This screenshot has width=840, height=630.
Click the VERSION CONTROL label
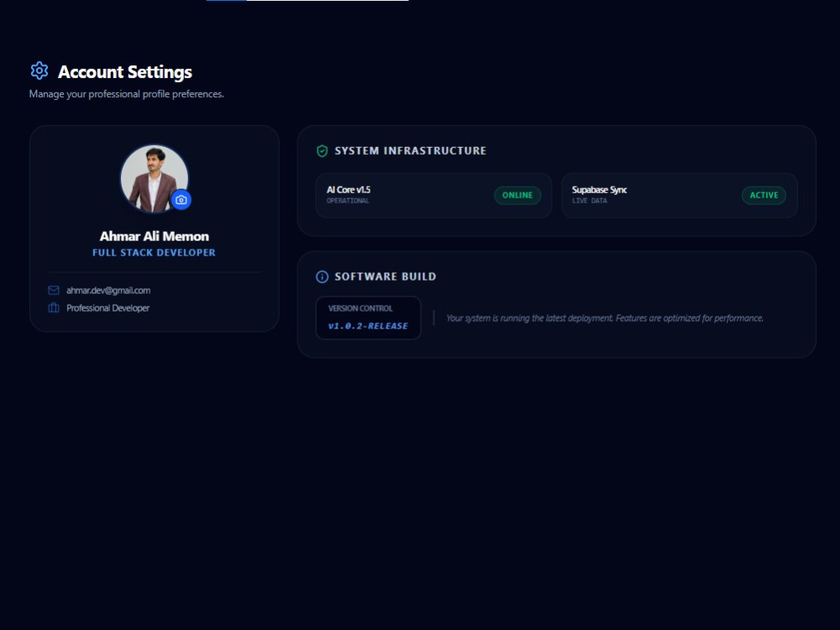(x=360, y=308)
